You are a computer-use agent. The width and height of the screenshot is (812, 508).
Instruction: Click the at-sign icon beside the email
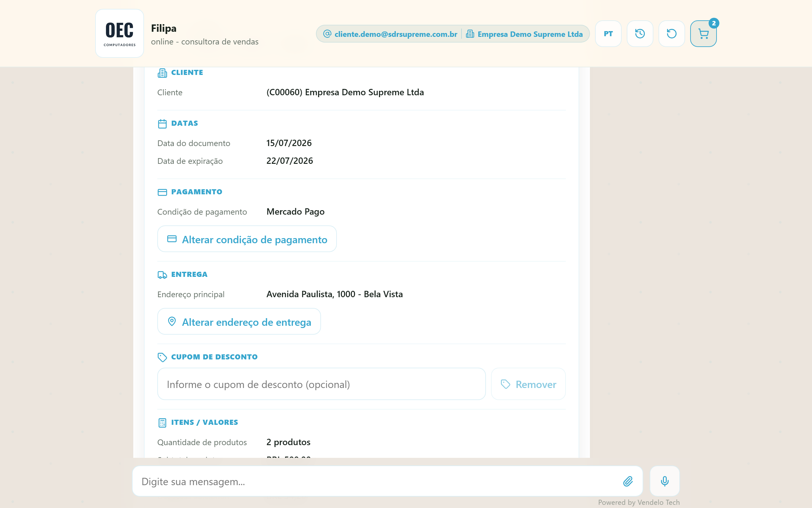[x=327, y=34]
